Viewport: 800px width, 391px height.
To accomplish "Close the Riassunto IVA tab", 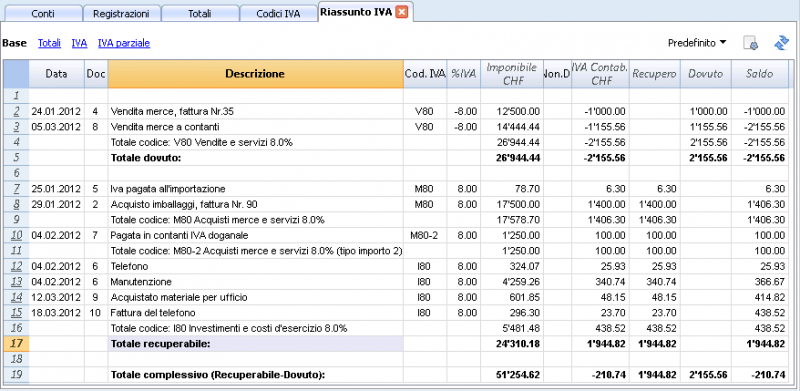I will coord(402,12).
